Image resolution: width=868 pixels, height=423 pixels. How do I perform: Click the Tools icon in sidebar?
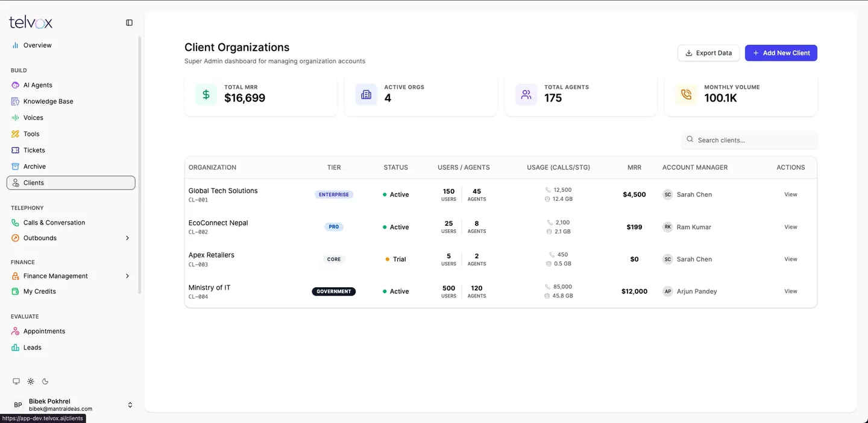(16, 134)
